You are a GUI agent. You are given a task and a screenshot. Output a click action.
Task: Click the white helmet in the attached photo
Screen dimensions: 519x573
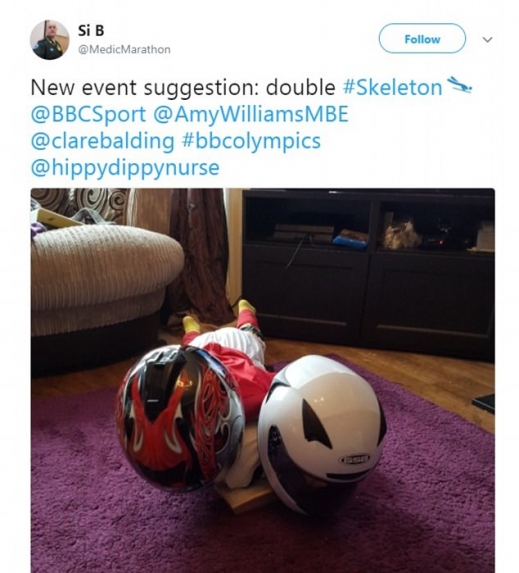tap(322, 433)
